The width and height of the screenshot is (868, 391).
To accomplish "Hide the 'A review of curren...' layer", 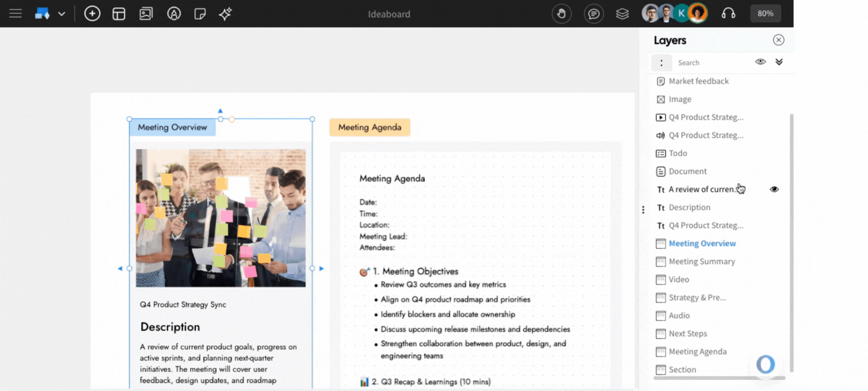I will pos(774,189).
